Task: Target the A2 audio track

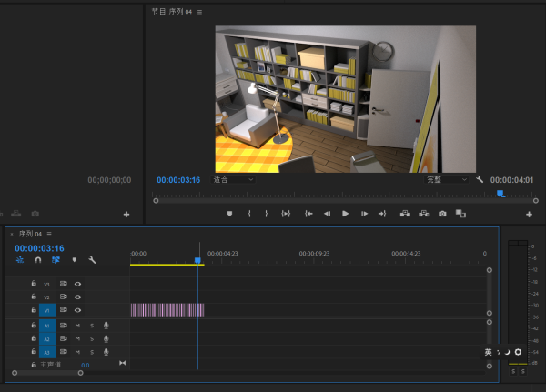Action: 47,339
